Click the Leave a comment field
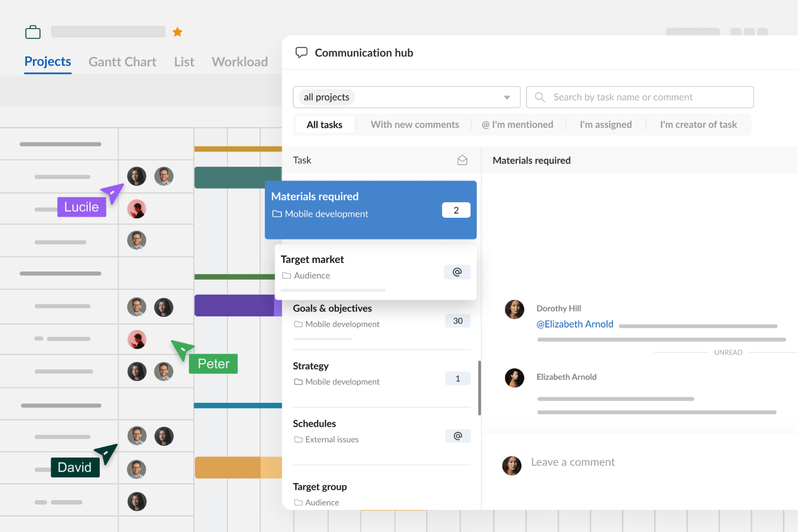The image size is (798, 532). pos(573,462)
